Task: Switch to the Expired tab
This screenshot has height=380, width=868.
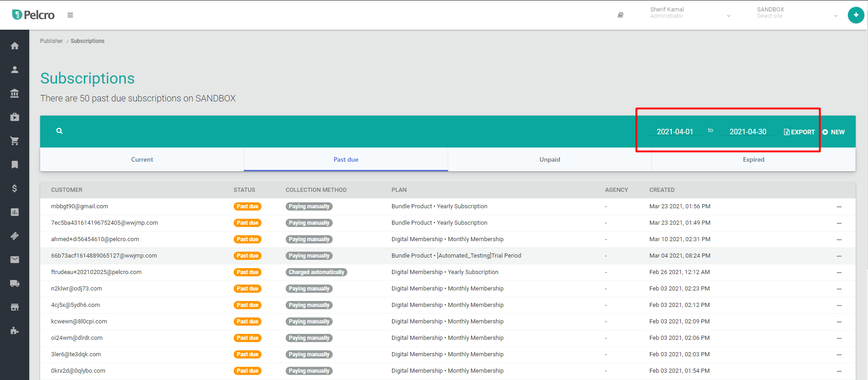Action: pos(753,159)
